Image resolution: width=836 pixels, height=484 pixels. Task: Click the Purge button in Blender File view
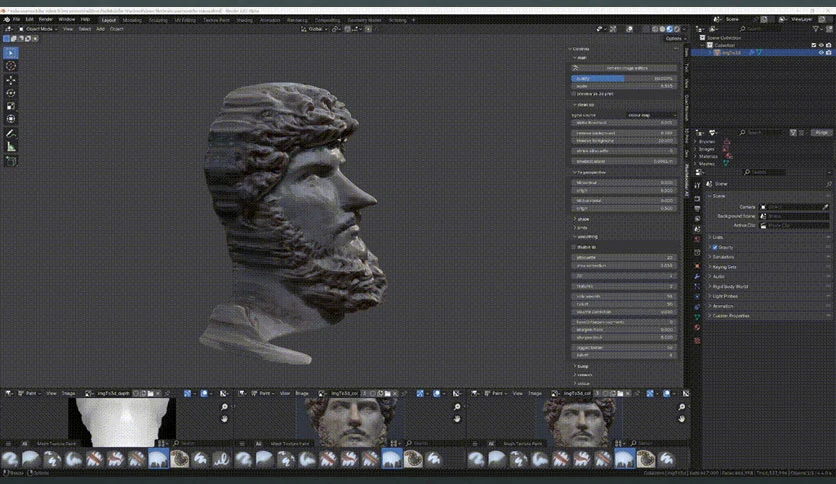click(x=822, y=132)
